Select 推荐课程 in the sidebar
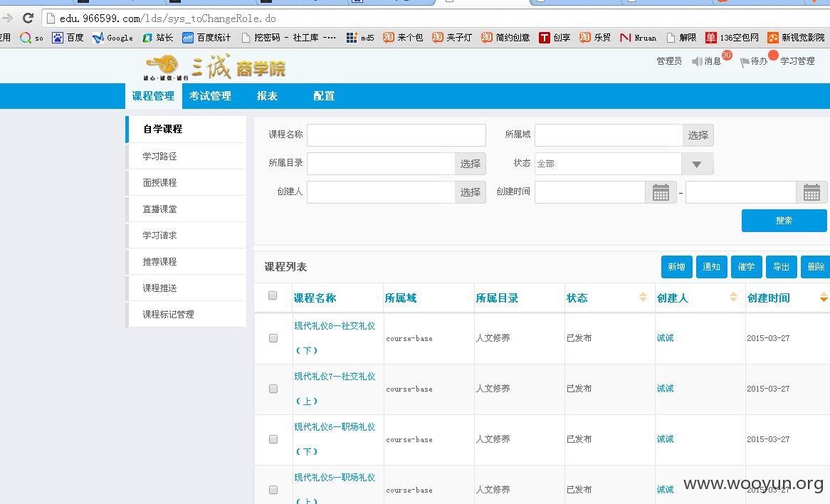This screenshot has height=504, width=830. 186,261
